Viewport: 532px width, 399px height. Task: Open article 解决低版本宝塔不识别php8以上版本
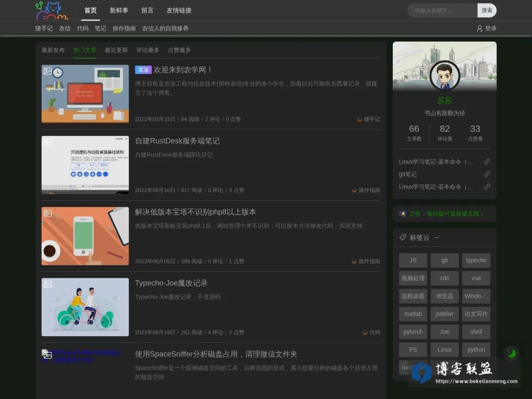click(x=196, y=212)
